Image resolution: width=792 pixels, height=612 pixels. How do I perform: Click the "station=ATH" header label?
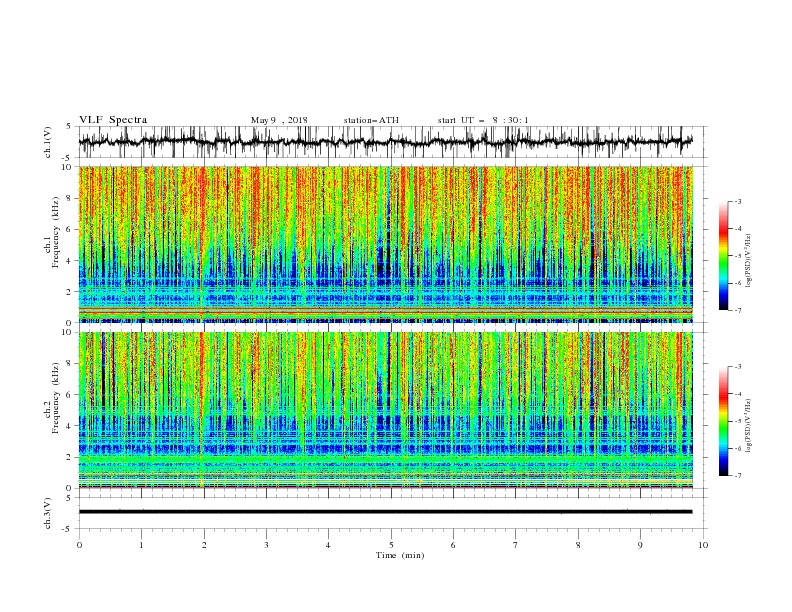(371, 120)
